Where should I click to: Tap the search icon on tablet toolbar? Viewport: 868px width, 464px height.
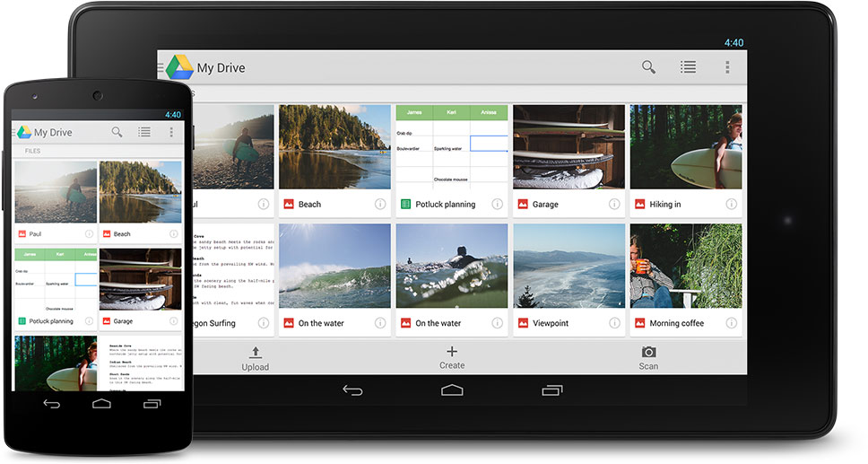pyautogui.click(x=648, y=67)
